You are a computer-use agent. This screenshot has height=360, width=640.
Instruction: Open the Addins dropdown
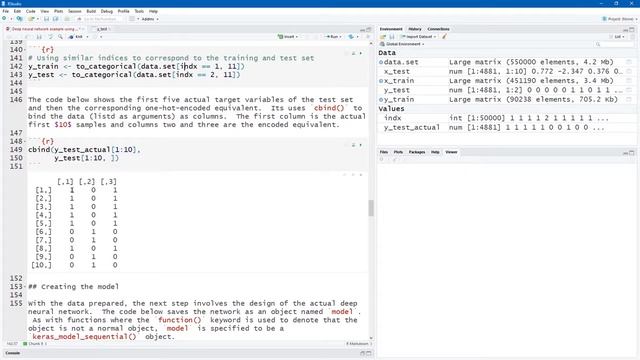point(150,19)
